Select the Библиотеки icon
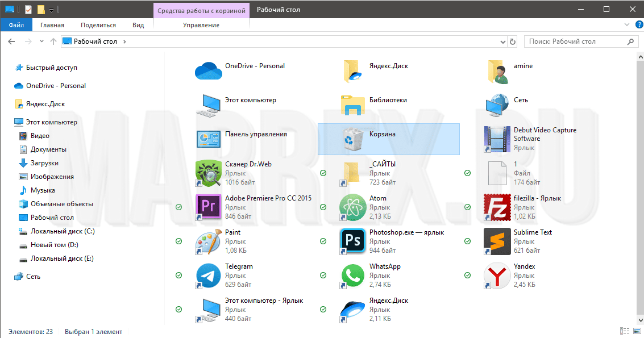 click(353, 105)
